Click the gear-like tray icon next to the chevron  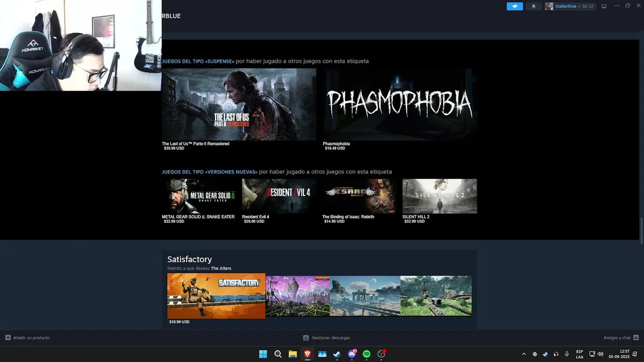coord(535,354)
